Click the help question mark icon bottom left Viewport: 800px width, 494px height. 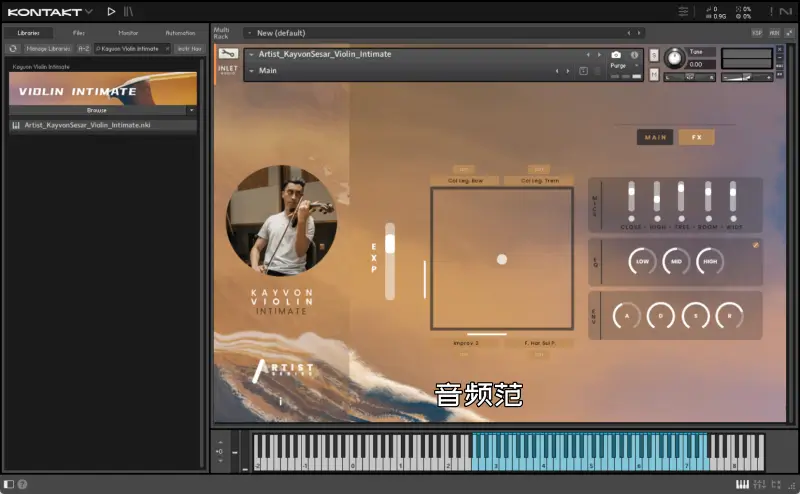pyautogui.click(x=22, y=484)
